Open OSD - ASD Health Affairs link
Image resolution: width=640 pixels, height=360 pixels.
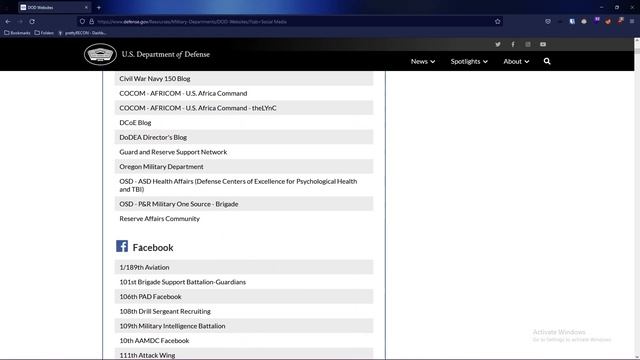coord(238,185)
